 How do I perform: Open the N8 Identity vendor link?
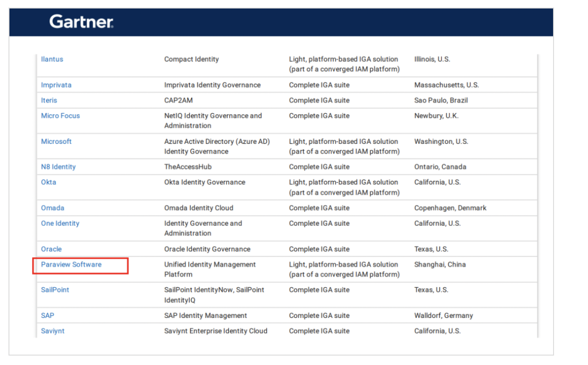click(58, 167)
